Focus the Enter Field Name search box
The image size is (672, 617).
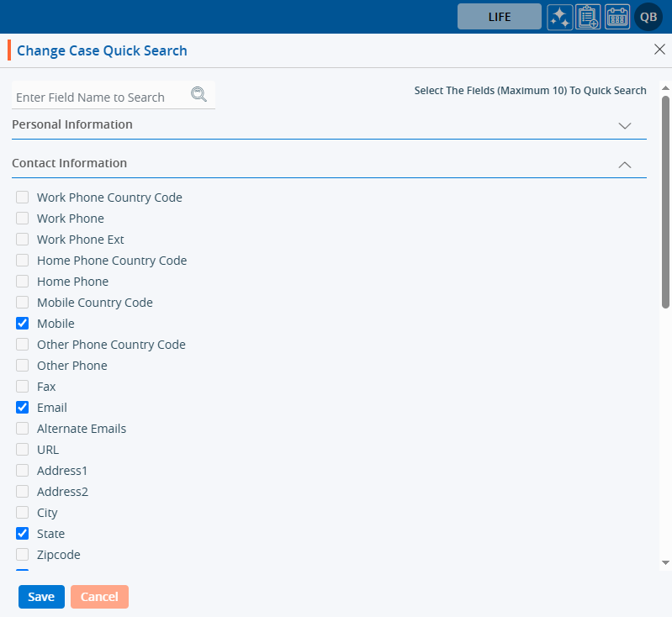pos(101,98)
